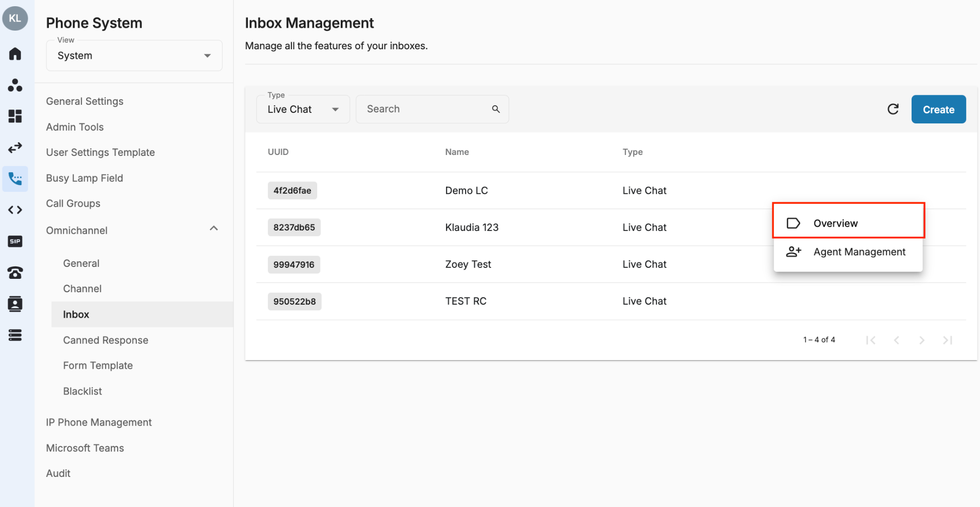
Task: Open the code brackets sidebar icon
Action: tap(15, 210)
